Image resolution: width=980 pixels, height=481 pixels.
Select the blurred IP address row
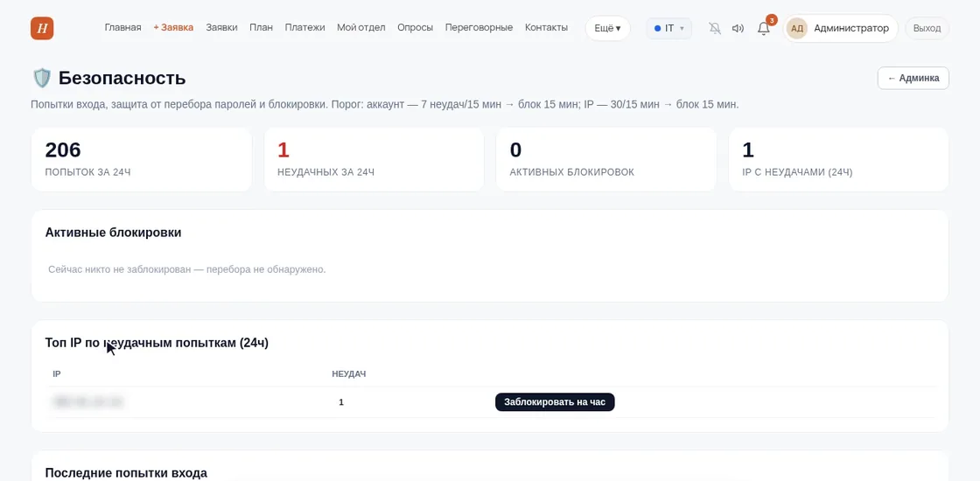[x=491, y=402]
